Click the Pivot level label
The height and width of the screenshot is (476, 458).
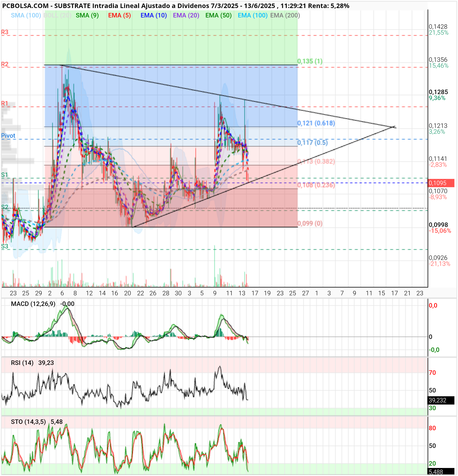coord(8,136)
